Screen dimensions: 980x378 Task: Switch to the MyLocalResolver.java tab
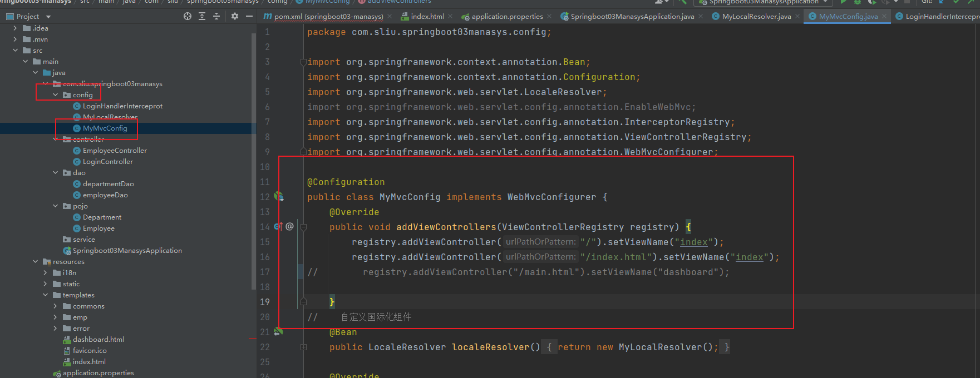[756, 17]
